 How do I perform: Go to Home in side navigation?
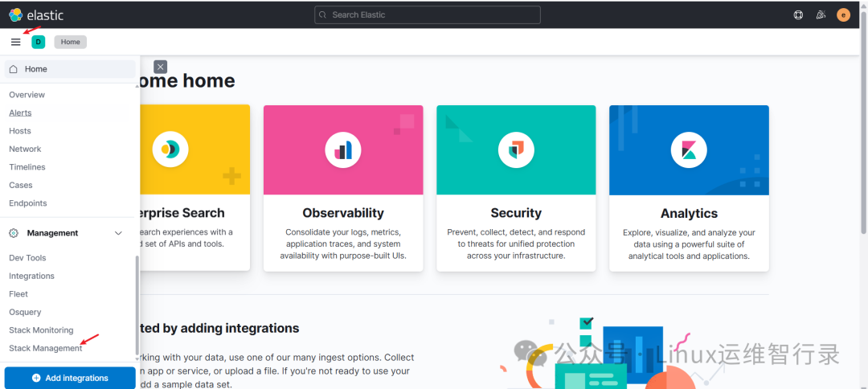(x=70, y=69)
